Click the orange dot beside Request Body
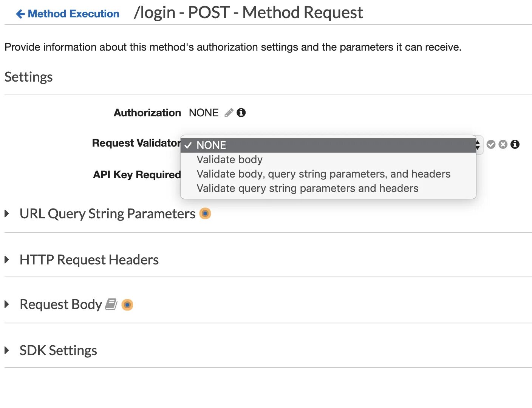 pos(127,304)
